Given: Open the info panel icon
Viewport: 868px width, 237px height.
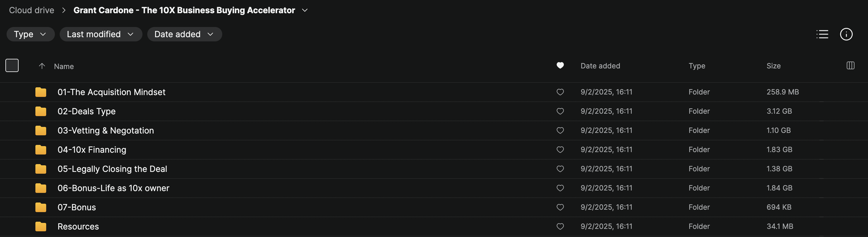Looking at the screenshot, I should click(x=846, y=34).
